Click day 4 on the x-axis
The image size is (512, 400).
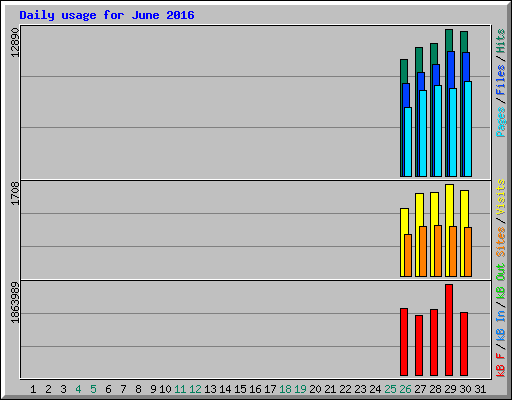78,389
